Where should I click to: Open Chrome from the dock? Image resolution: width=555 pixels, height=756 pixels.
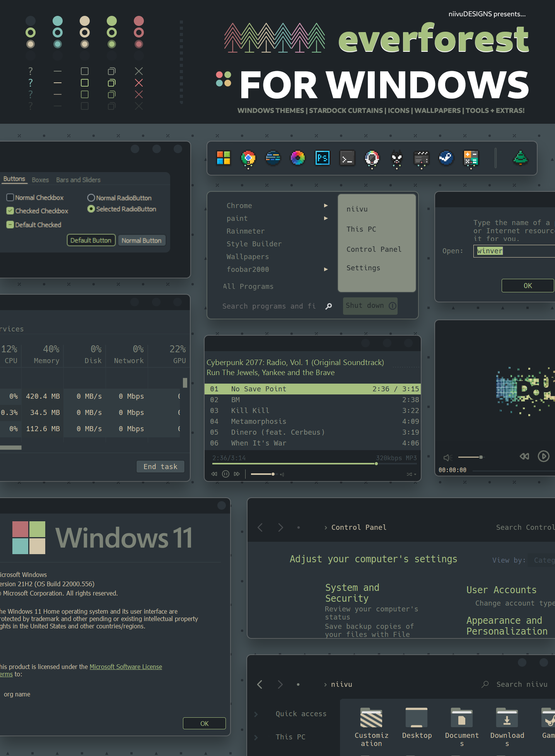pyautogui.click(x=248, y=158)
